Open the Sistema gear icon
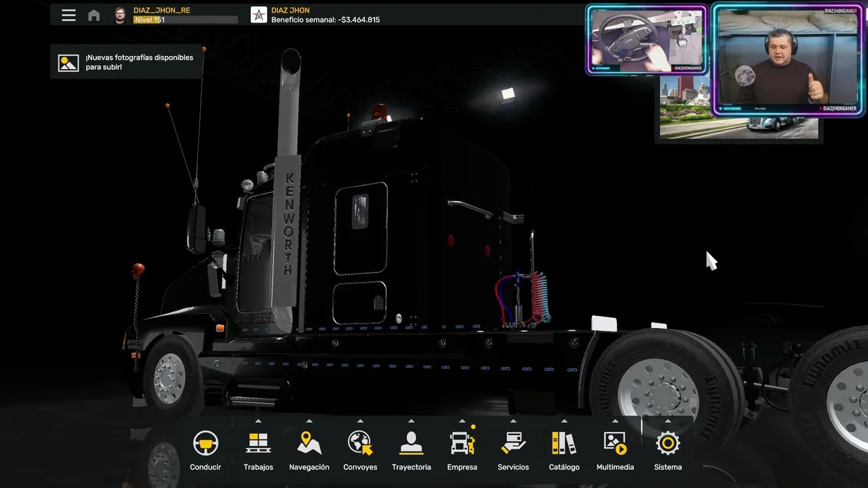Screen dimensions: 868x488 click(668, 443)
